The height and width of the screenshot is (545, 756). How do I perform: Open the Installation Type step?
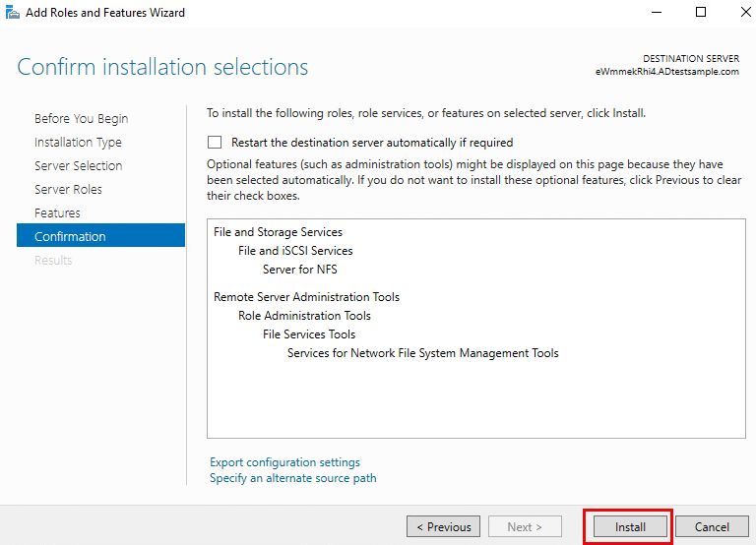pyautogui.click(x=78, y=143)
